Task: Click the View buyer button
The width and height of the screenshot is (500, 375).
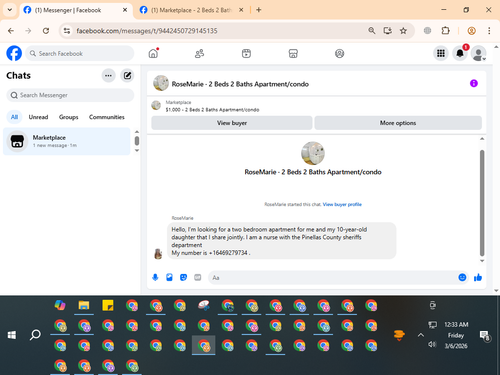Action: click(232, 123)
